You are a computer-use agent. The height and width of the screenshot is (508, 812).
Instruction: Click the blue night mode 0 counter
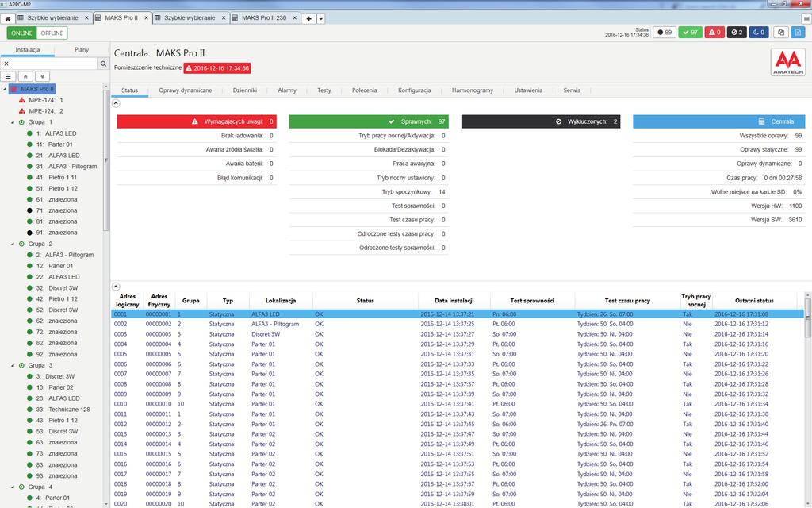[x=759, y=32]
